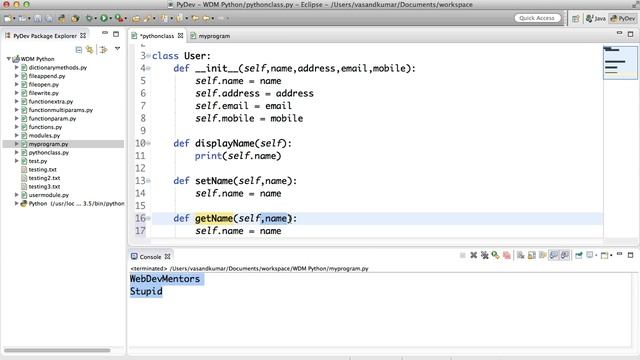The image size is (640, 360).
Task: Close the PyDev Package Explorer tab
Action: pos(83,36)
